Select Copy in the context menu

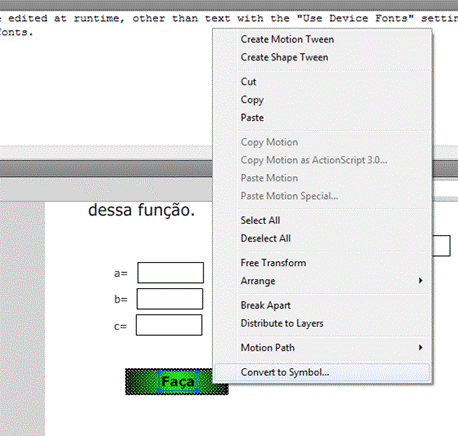322,100
